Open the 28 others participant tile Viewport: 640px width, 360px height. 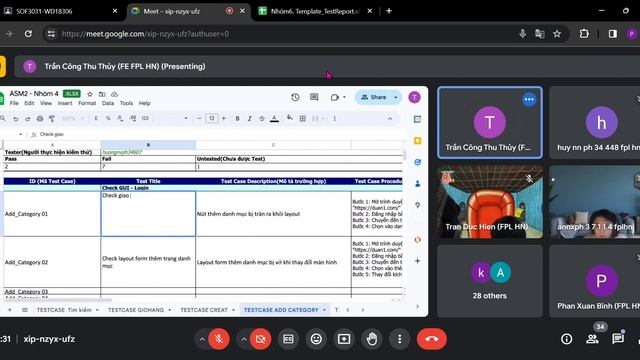[x=490, y=281]
